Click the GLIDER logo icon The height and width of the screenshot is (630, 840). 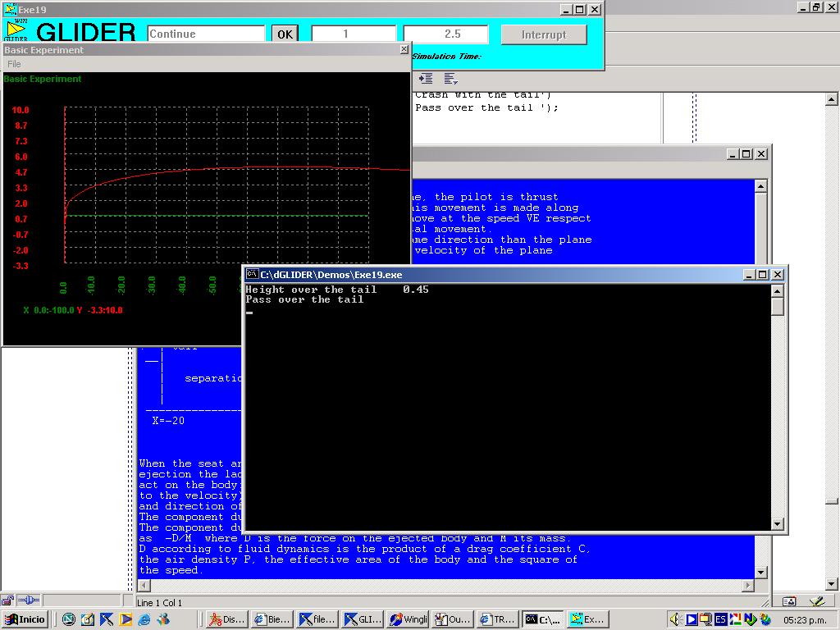click(16, 30)
